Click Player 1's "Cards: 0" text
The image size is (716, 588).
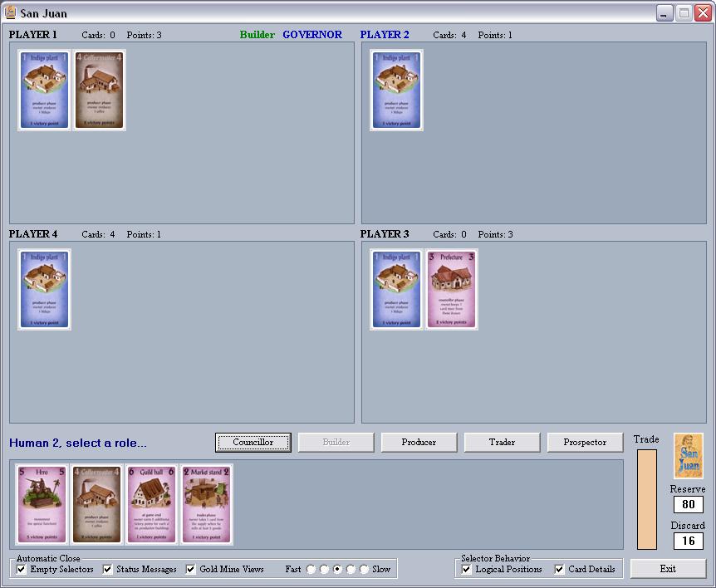point(98,35)
